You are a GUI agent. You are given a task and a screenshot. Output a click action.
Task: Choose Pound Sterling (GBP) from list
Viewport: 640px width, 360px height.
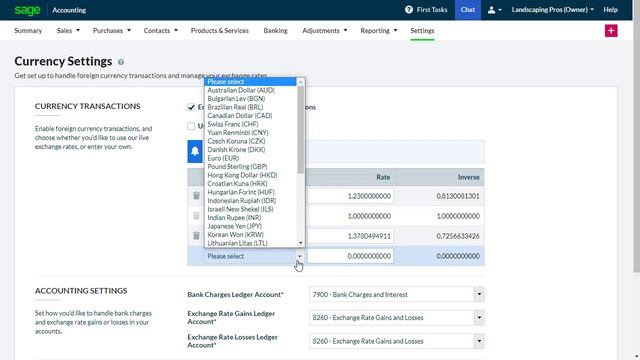click(250, 167)
